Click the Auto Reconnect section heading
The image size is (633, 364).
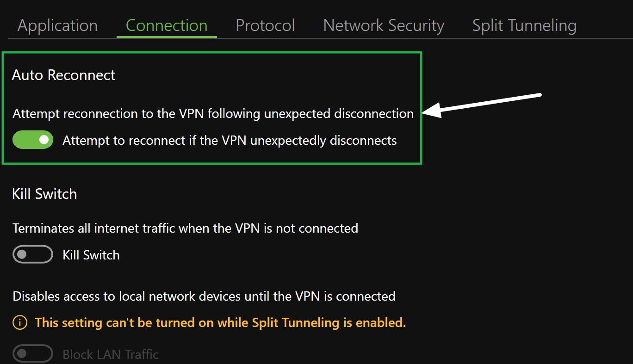[63, 74]
